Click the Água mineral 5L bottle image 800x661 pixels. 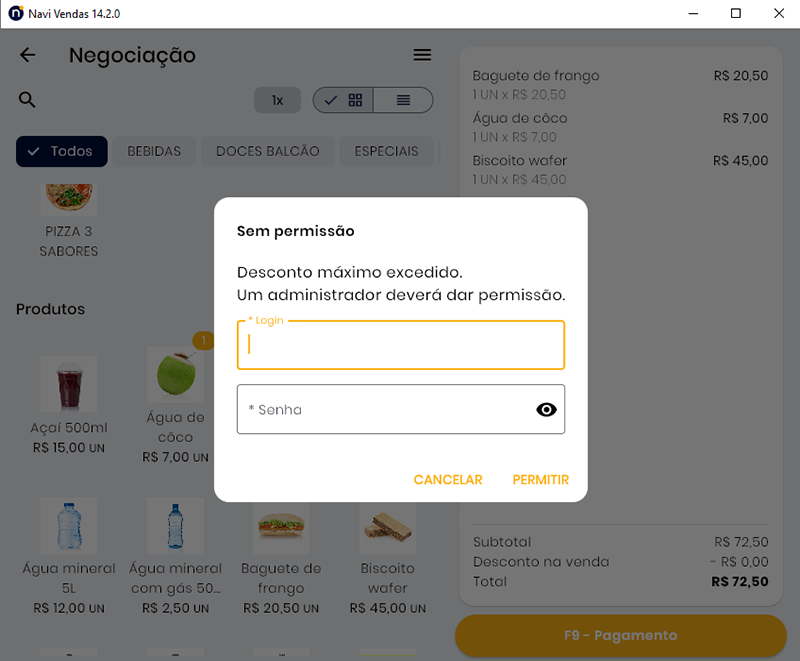click(x=69, y=526)
